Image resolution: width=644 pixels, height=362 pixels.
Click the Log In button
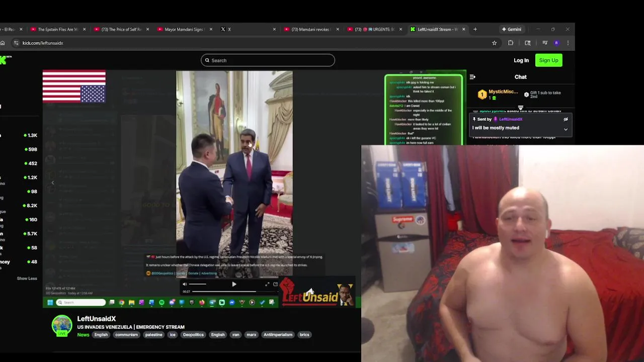pyautogui.click(x=521, y=60)
